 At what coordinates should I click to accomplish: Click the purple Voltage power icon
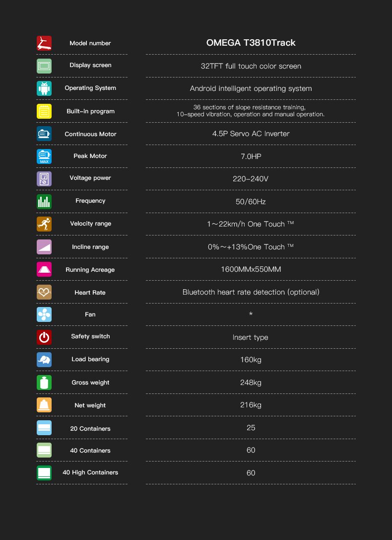coord(44,178)
